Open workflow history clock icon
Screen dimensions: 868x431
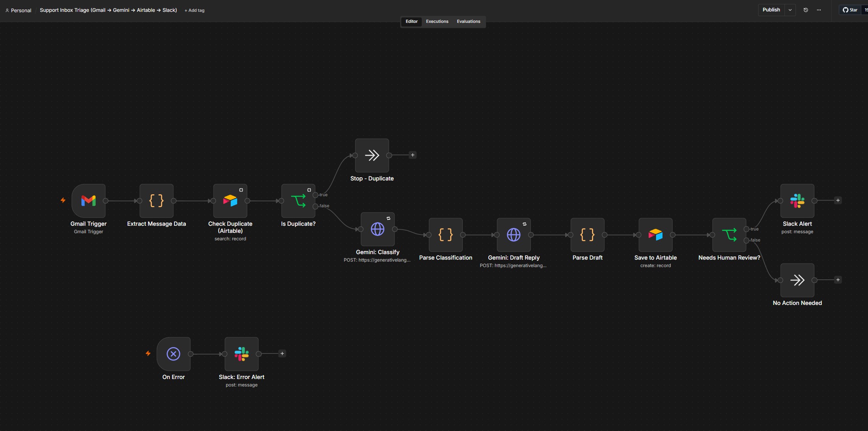[x=806, y=10]
